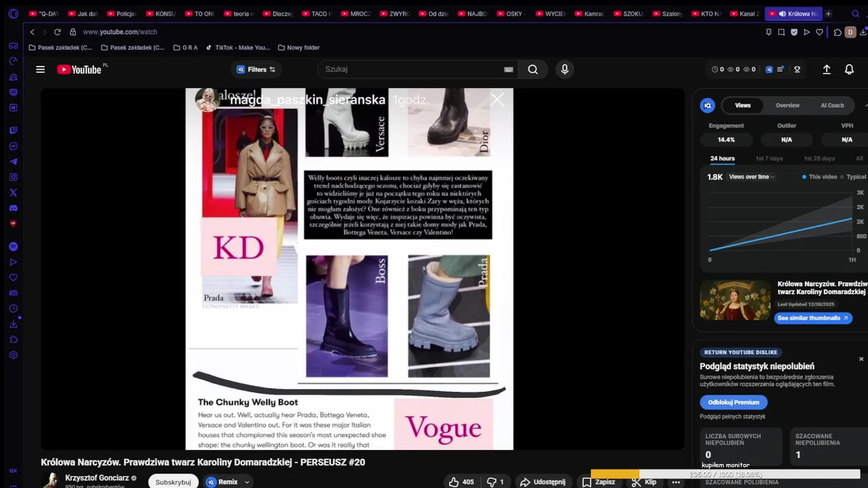Image resolution: width=868 pixels, height=488 pixels.
Task: Open the on-screen keyboard icon in the search box
Action: 509,69
